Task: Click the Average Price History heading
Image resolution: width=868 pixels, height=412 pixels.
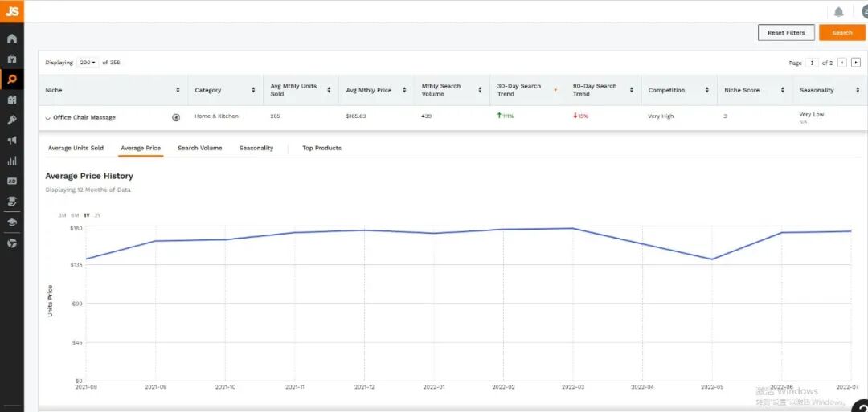Action: pyautogui.click(x=89, y=176)
